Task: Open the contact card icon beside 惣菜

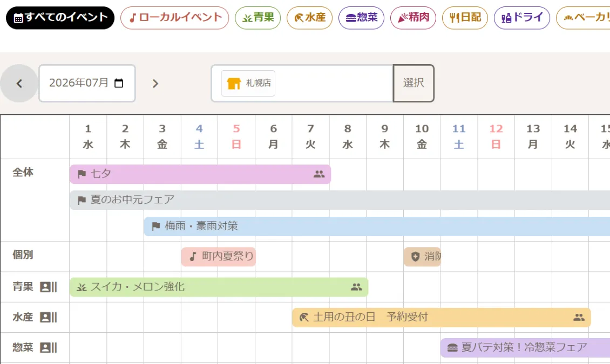Action: (49, 348)
